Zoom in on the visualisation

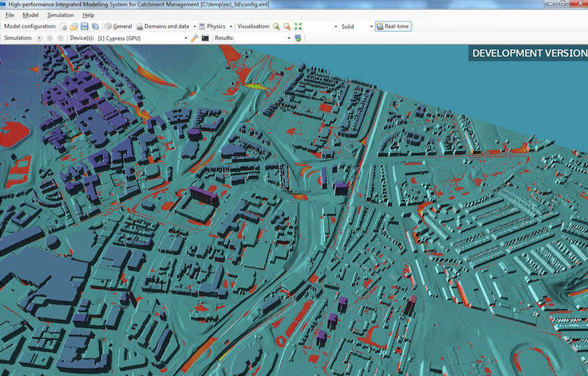pyautogui.click(x=276, y=27)
